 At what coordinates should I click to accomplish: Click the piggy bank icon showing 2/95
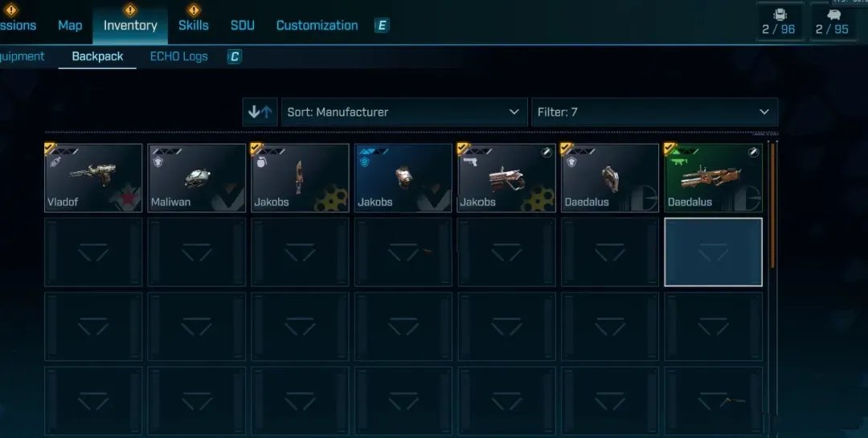pyautogui.click(x=833, y=15)
